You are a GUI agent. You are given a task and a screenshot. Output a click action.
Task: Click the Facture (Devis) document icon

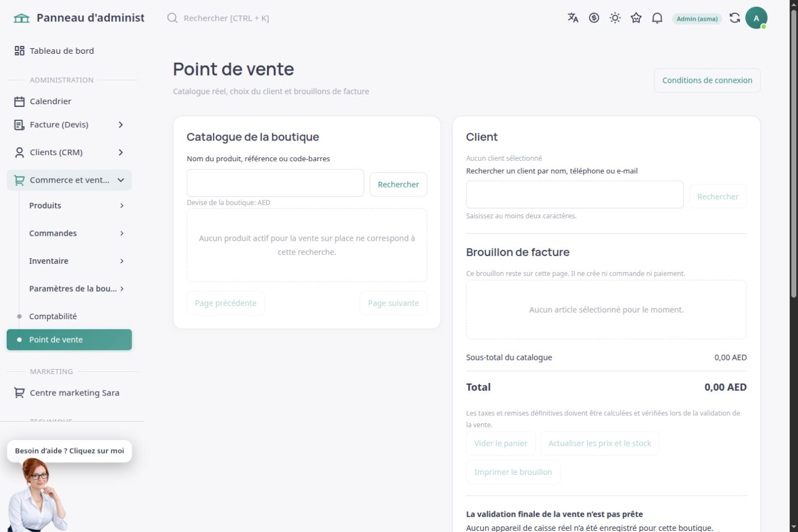(20, 125)
